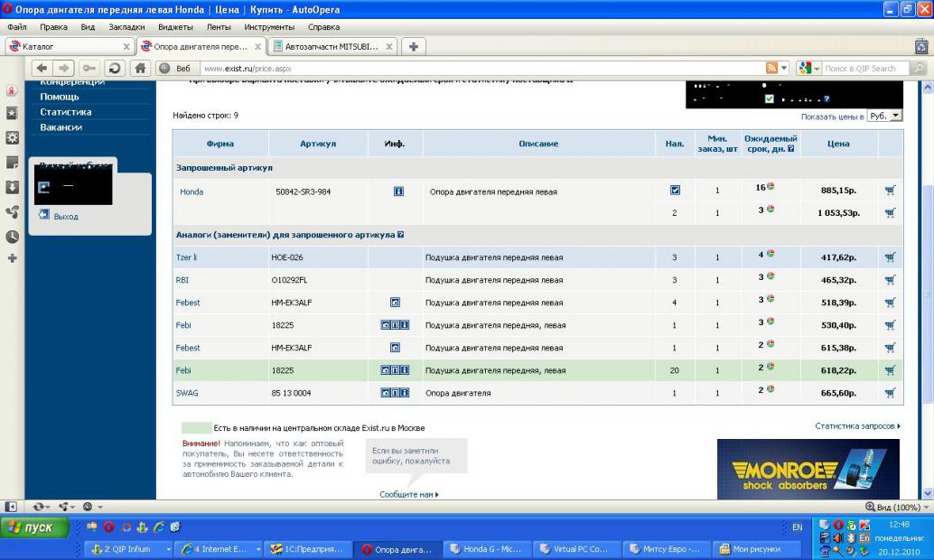Add SWAG 665,60р. part to cart
Viewport: 934px width, 560px height.
tap(890, 393)
